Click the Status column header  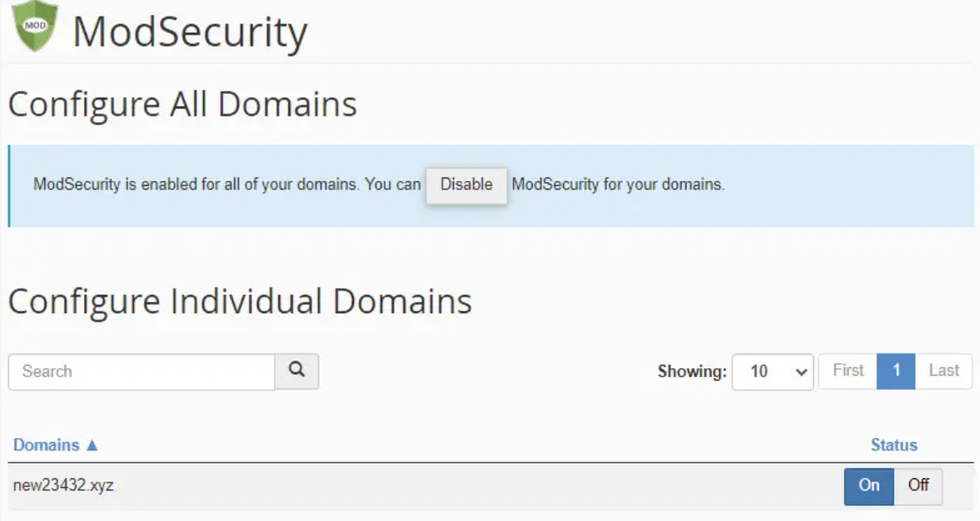tap(894, 445)
